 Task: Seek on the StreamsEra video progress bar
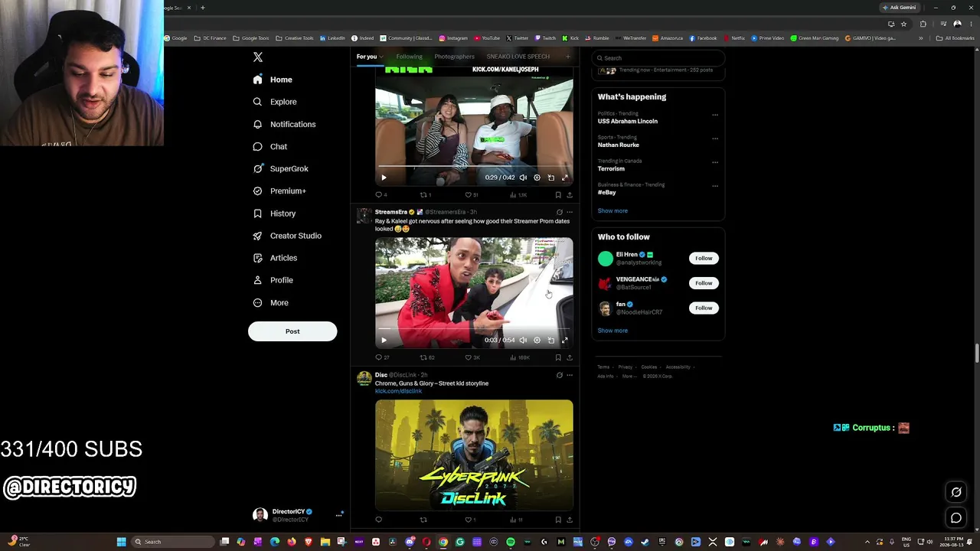point(474,329)
